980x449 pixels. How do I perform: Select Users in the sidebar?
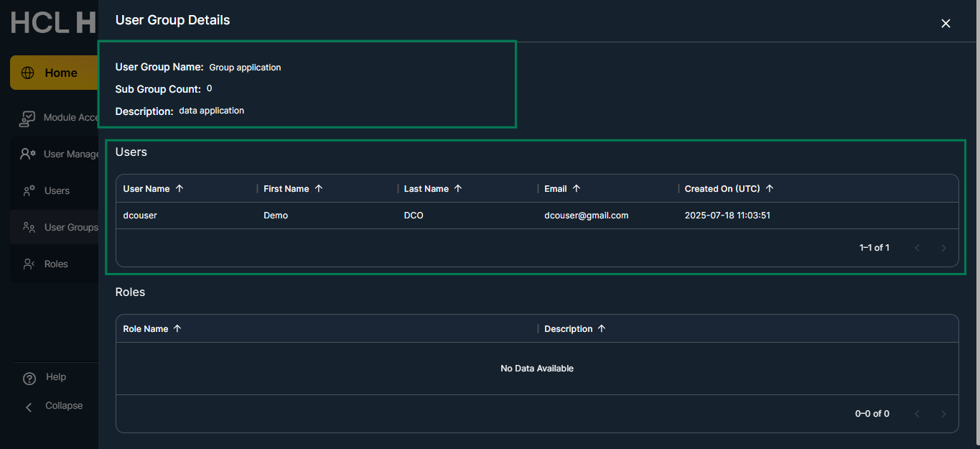pyautogui.click(x=55, y=191)
